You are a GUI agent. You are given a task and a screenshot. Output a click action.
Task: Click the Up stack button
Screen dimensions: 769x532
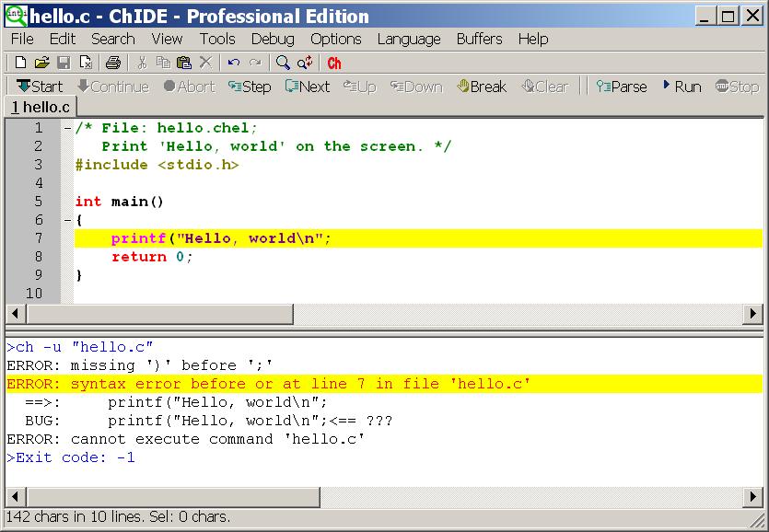pos(360,87)
